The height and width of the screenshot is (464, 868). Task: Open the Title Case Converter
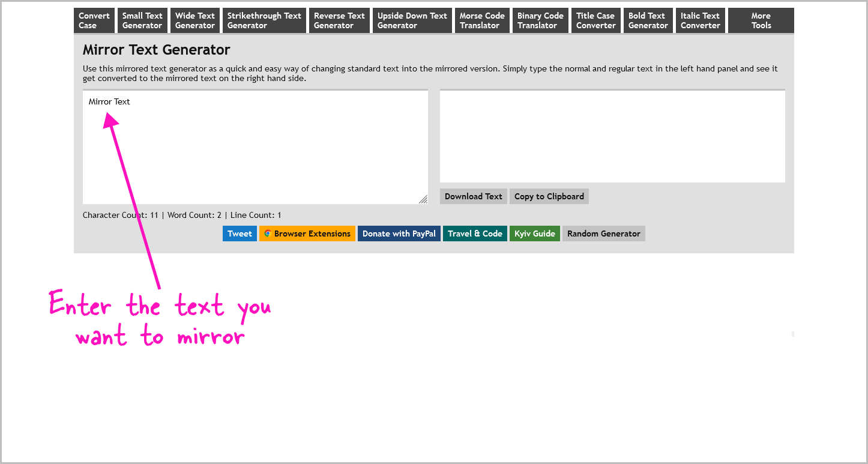click(x=595, y=20)
